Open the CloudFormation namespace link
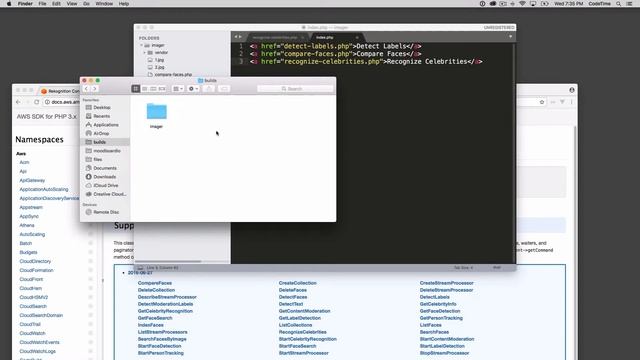Screen dimensions: 640x360 click(x=36, y=270)
